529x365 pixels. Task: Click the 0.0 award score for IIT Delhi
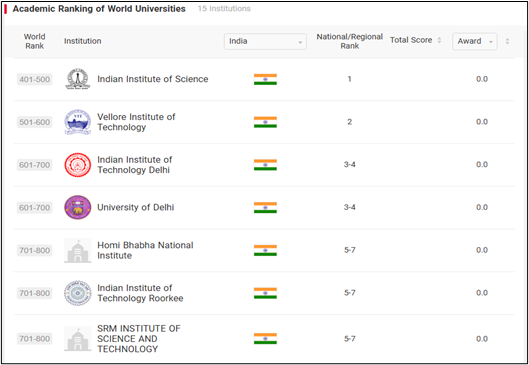tap(482, 165)
